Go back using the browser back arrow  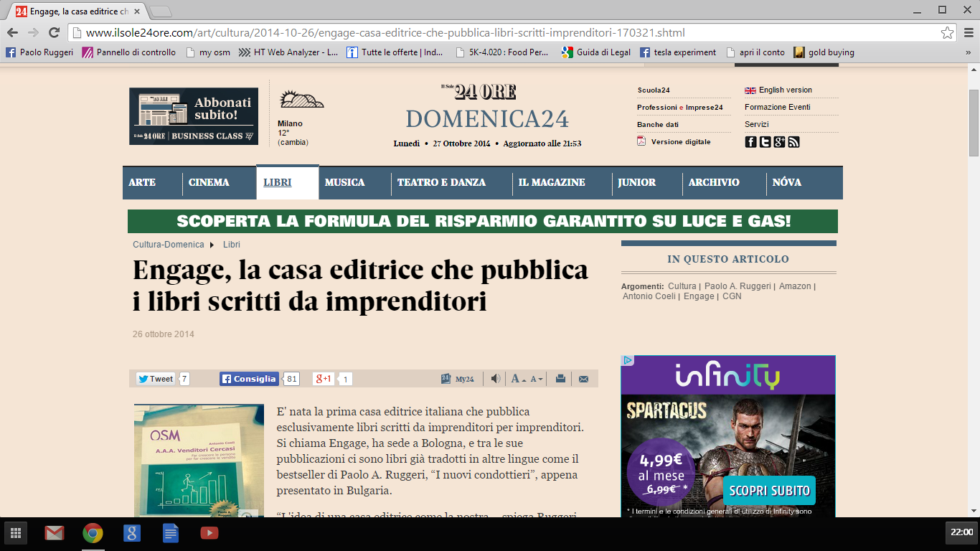coord(13,32)
